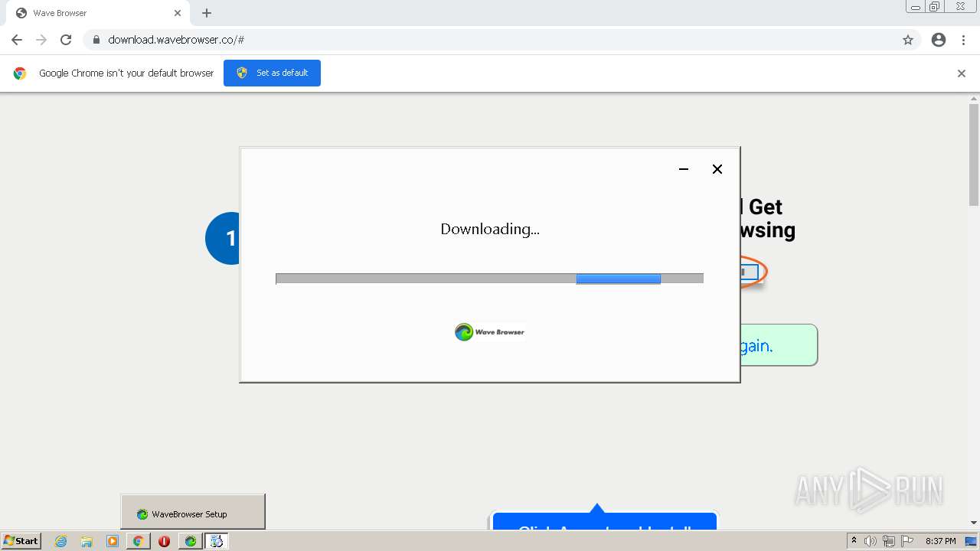Select the Wave Browser taskbar button
Viewport: 980px width, 551px height.
(190, 541)
